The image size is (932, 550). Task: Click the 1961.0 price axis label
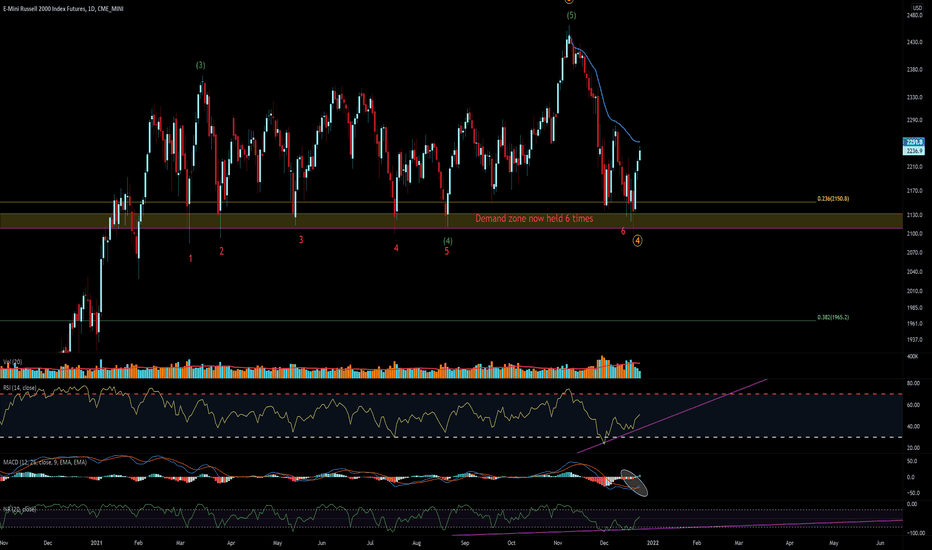914,324
